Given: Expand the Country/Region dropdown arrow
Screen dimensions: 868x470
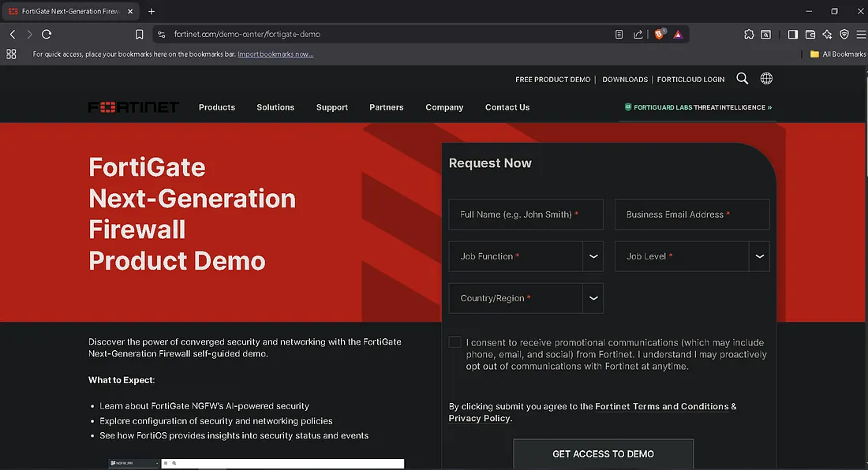Looking at the screenshot, I should tap(593, 298).
